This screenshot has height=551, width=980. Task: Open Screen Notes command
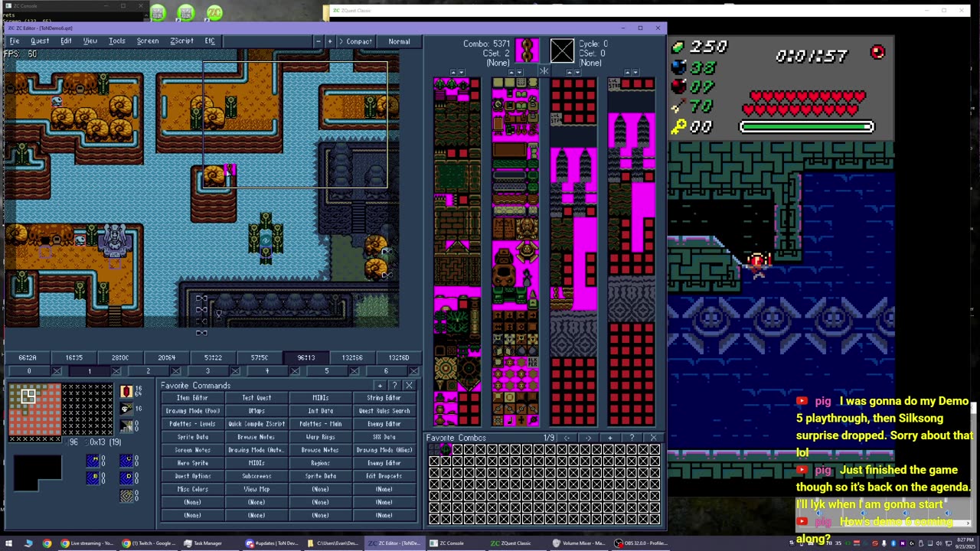pos(192,450)
